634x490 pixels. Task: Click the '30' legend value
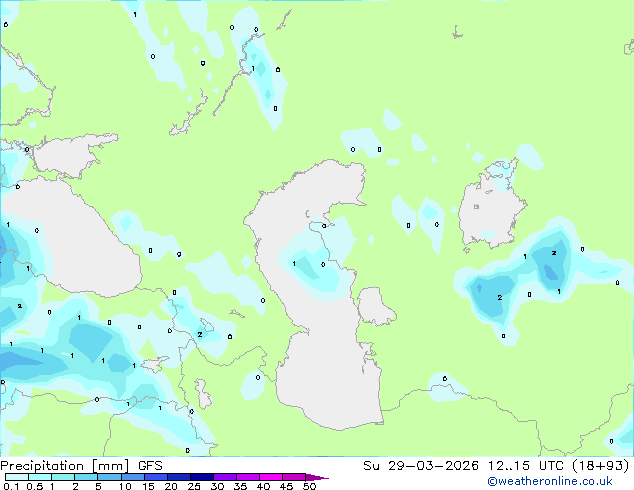click(217, 486)
